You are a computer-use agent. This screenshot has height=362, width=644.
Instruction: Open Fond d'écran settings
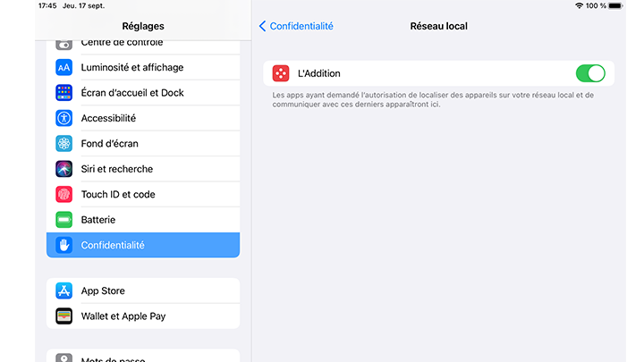143,144
